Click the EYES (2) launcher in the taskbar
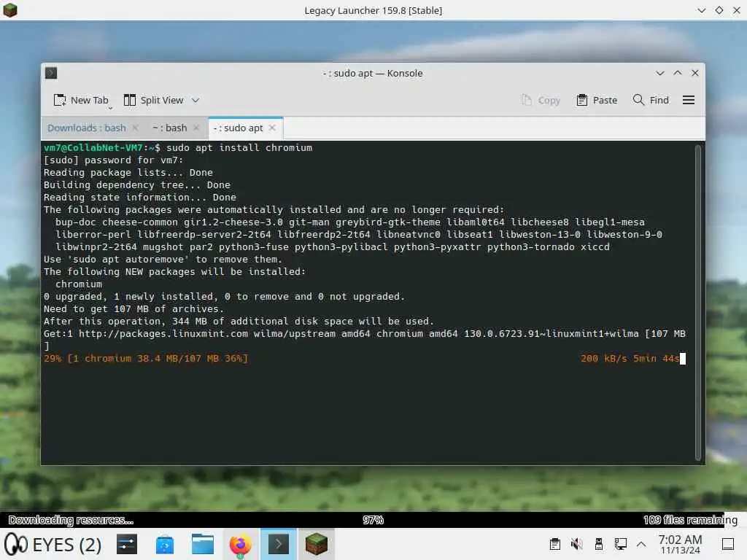This screenshot has width=747, height=560. pyautogui.click(x=53, y=544)
